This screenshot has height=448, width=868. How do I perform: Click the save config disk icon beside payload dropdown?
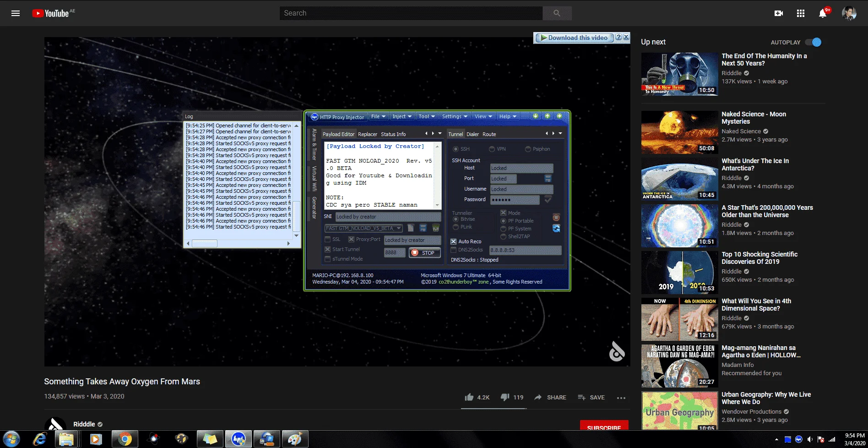pyautogui.click(x=423, y=228)
